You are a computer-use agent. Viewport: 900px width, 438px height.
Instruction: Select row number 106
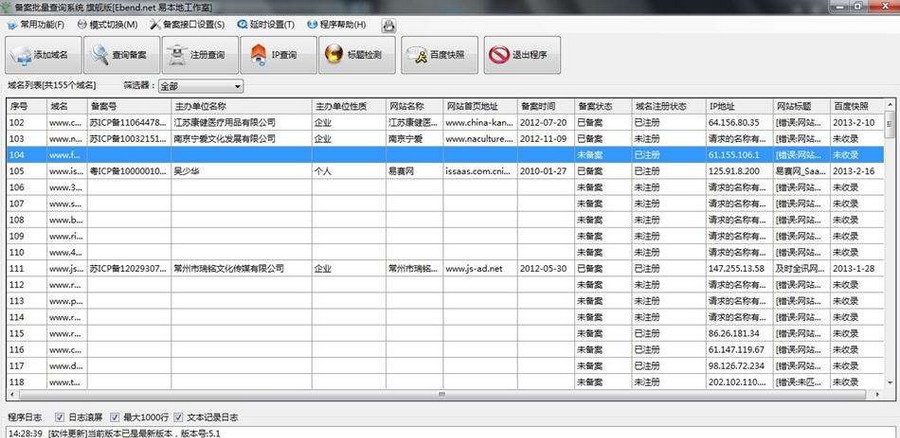27,187
